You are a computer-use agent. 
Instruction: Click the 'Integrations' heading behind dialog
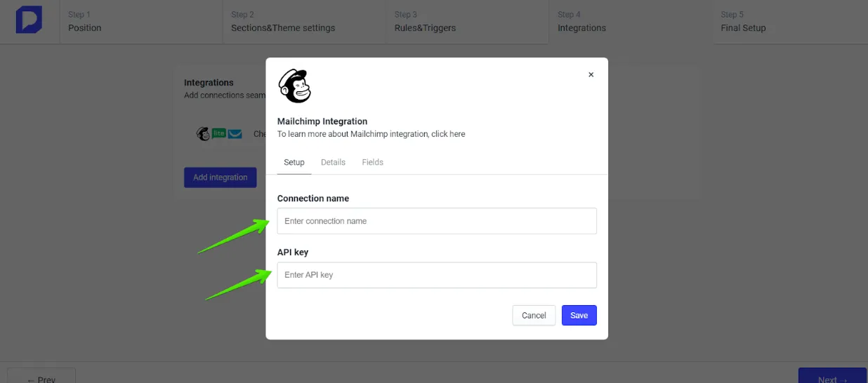(x=209, y=83)
